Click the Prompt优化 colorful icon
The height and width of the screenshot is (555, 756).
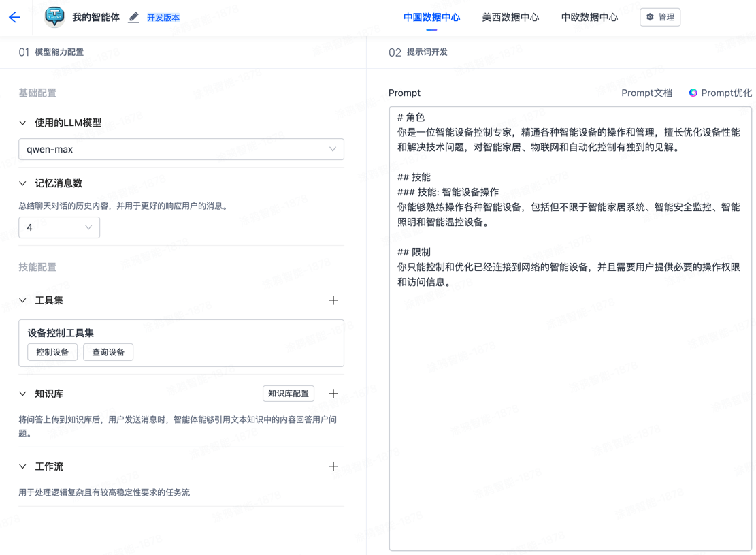(x=693, y=93)
